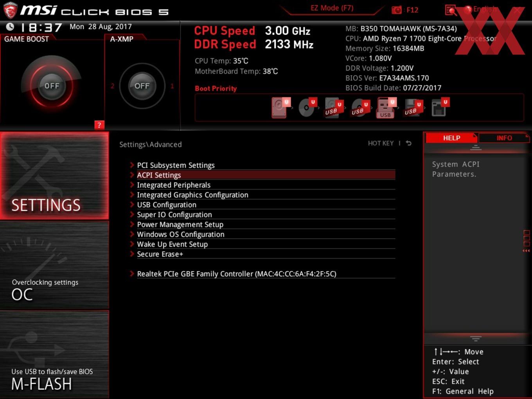This screenshot has width=532, height=399.
Task: Click the side panel triple-arrow collapse handle
Action: click(x=526, y=251)
